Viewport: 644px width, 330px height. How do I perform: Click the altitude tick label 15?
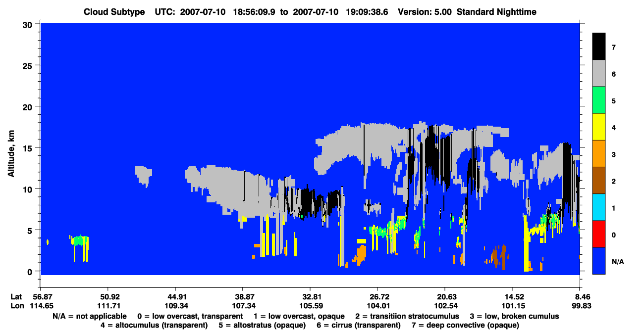click(29, 147)
